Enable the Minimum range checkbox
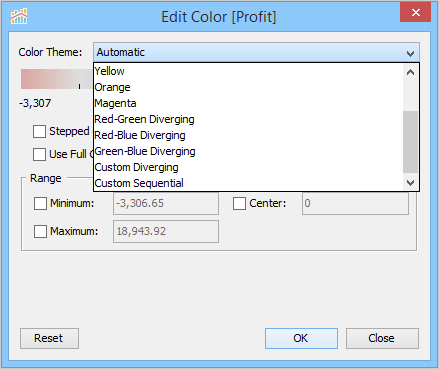This screenshot has height=369, width=439. pyautogui.click(x=40, y=203)
